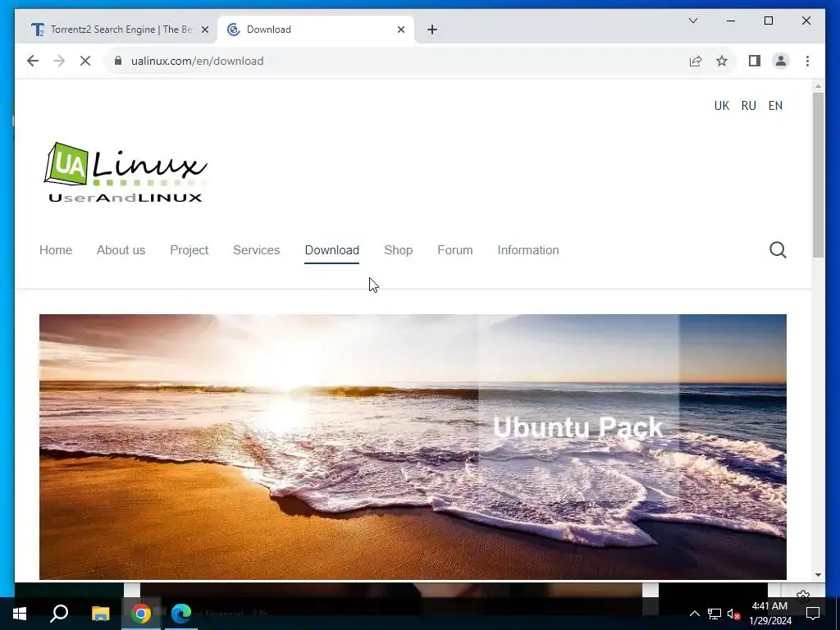The image size is (840, 630).
Task: Switch site language to UK
Action: (722, 106)
